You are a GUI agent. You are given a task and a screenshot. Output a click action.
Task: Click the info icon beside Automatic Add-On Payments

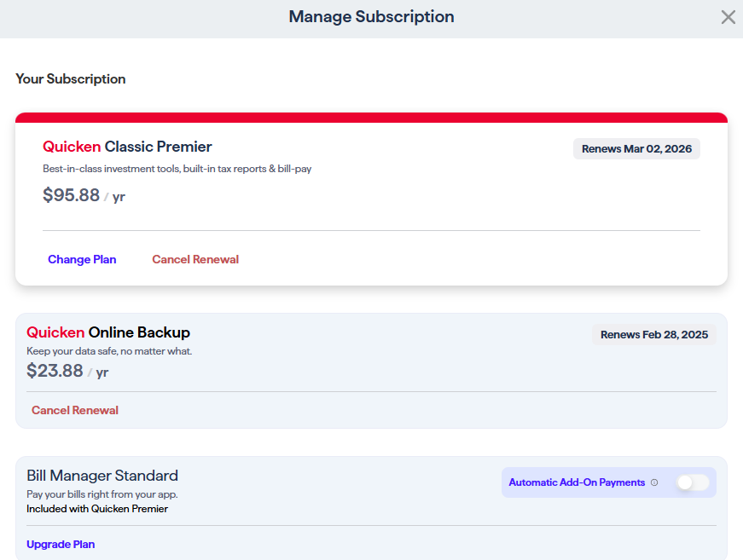pyautogui.click(x=654, y=482)
